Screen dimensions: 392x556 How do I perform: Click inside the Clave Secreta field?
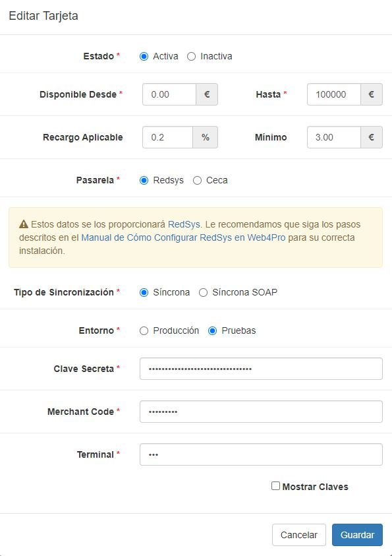[x=261, y=368]
